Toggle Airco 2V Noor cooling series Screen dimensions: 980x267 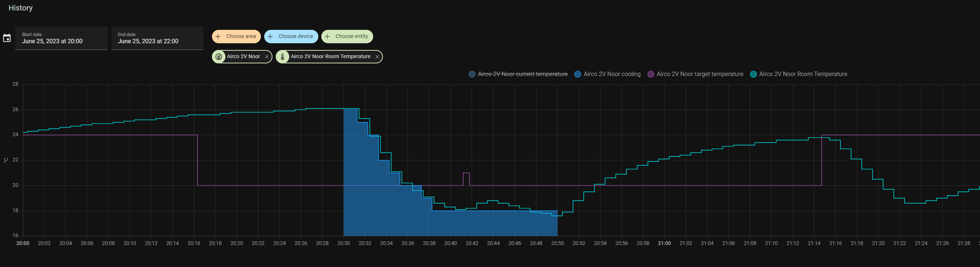[608, 74]
